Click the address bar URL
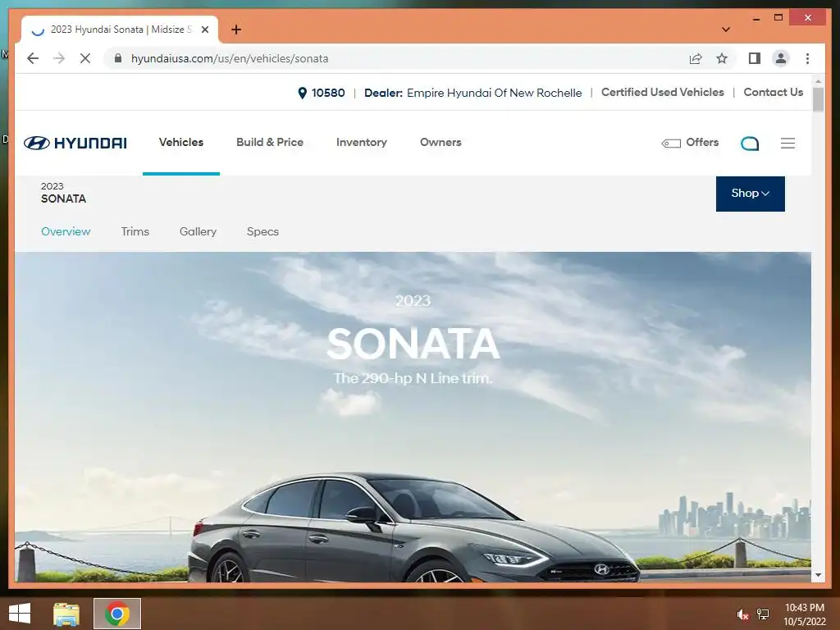The image size is (840, 630). click(x=230, y=58)
